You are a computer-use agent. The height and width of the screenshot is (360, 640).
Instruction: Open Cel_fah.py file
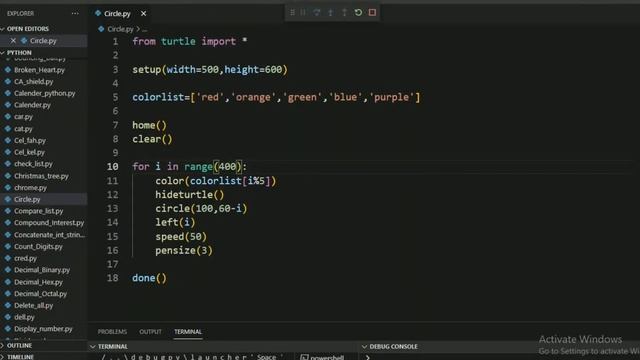pyautogui.click(x=30, y=140)
